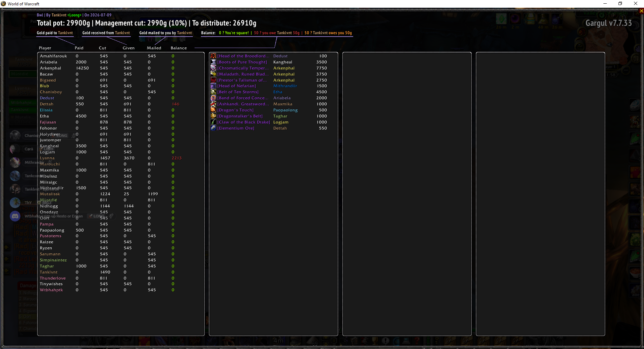644x349 pixels.
Task: Click the Player column header
Action: point(45,48)
